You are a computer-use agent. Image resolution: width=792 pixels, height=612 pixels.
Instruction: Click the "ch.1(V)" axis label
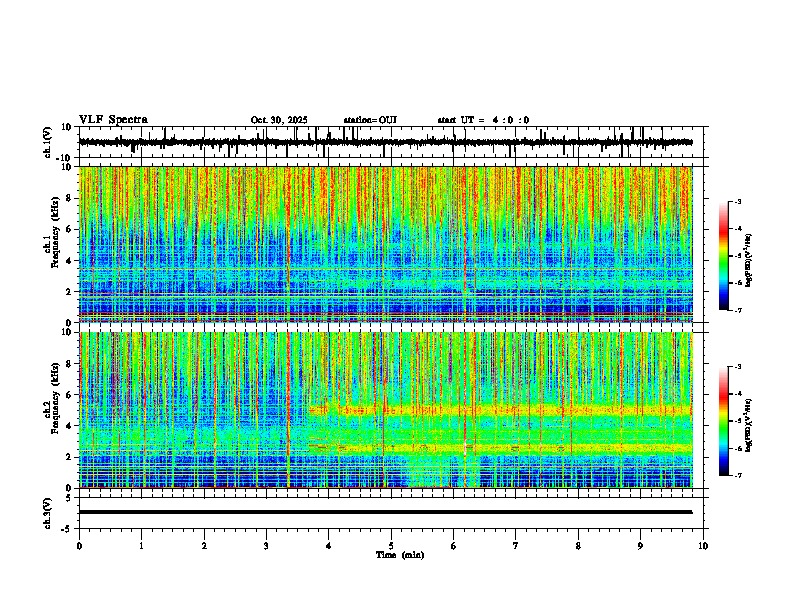tap(48, 142)
